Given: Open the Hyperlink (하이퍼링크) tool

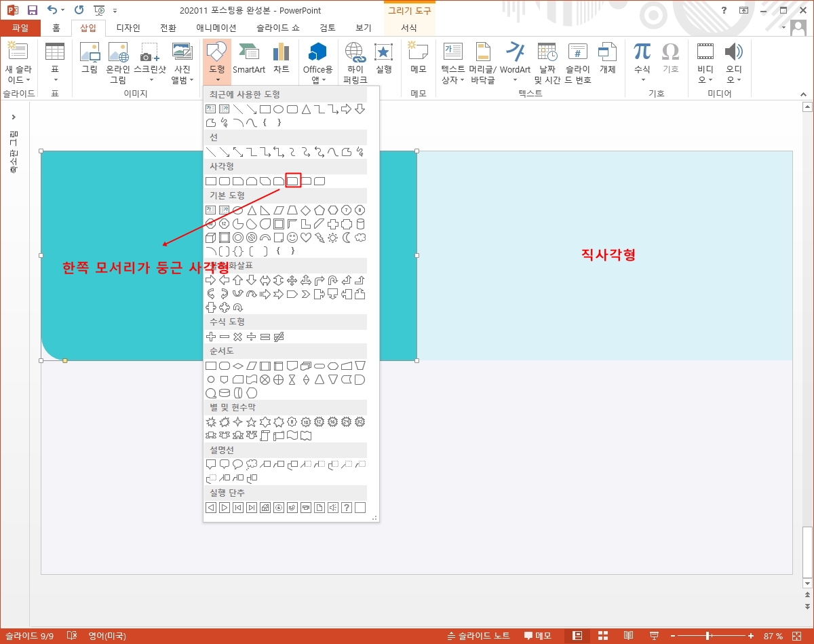Looking at the screenshot, I should [355, 63].
